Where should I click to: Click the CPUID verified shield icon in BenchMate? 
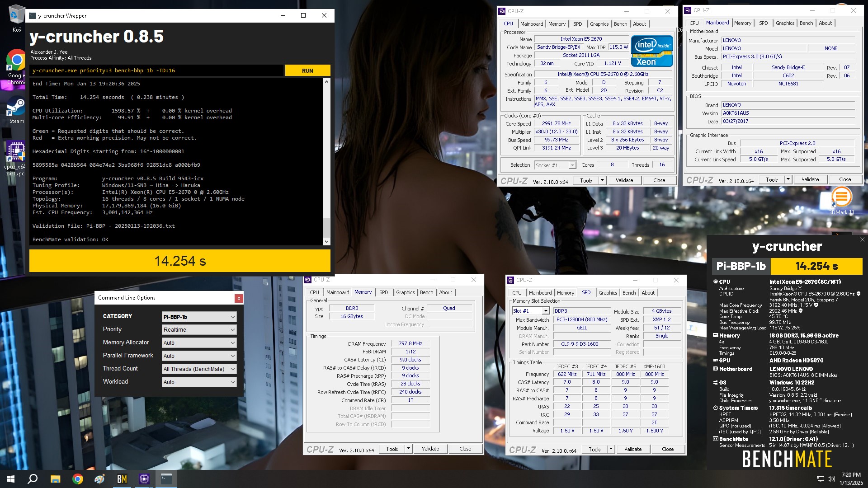click(858, 294)
